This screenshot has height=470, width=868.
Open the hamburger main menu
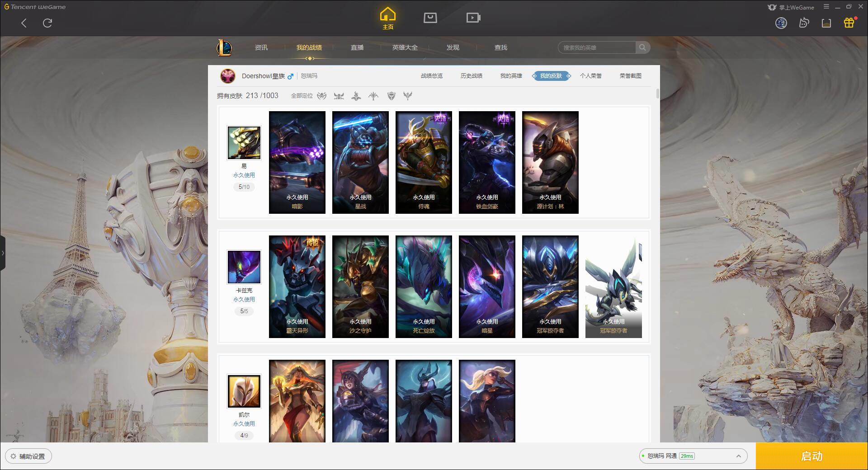point(826,7)
